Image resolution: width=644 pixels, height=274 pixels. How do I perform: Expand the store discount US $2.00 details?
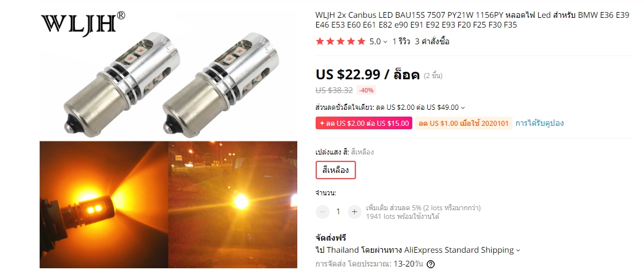click(x=463, y=108)
